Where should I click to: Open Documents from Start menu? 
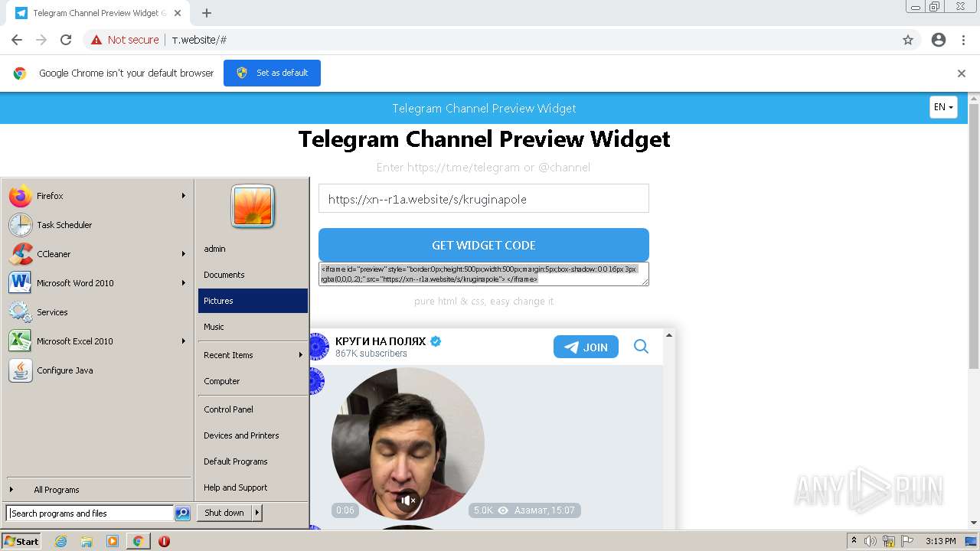point(253,275)
